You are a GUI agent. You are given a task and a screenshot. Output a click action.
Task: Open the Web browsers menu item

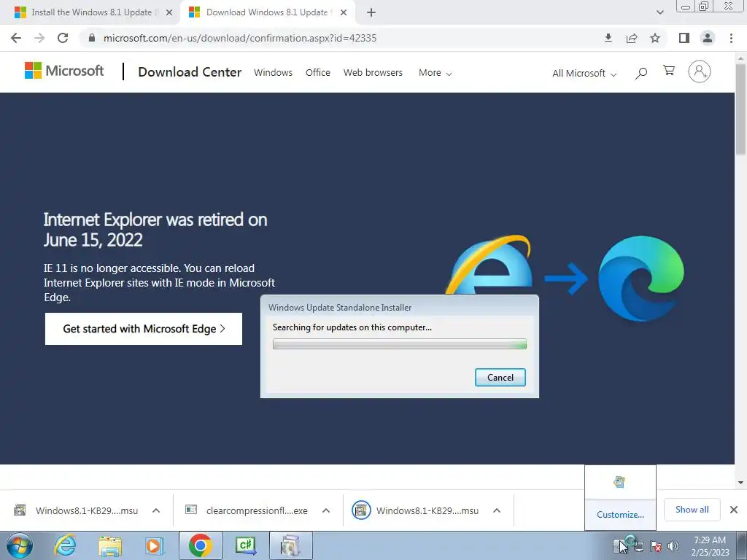click(373, 72)
